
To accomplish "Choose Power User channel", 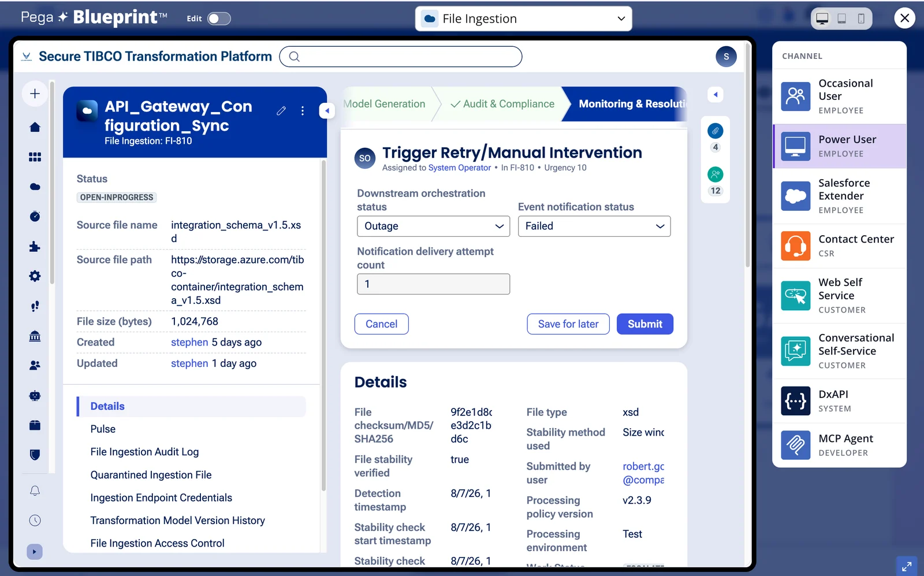I will pyautogui.click(x=839, y=146).
